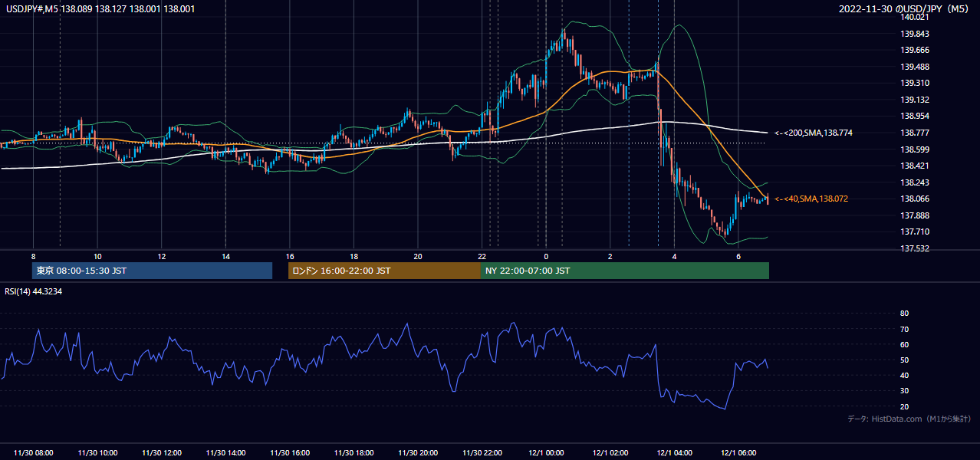
Task: Click hour label 22 under the price chart
Action: click(x=482, y=256)
